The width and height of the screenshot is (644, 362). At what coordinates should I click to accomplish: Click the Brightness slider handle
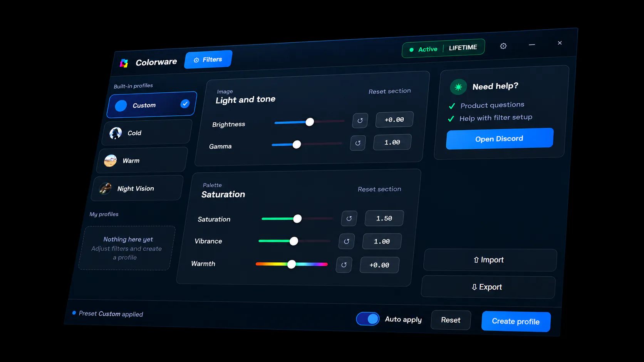point(310,122)
